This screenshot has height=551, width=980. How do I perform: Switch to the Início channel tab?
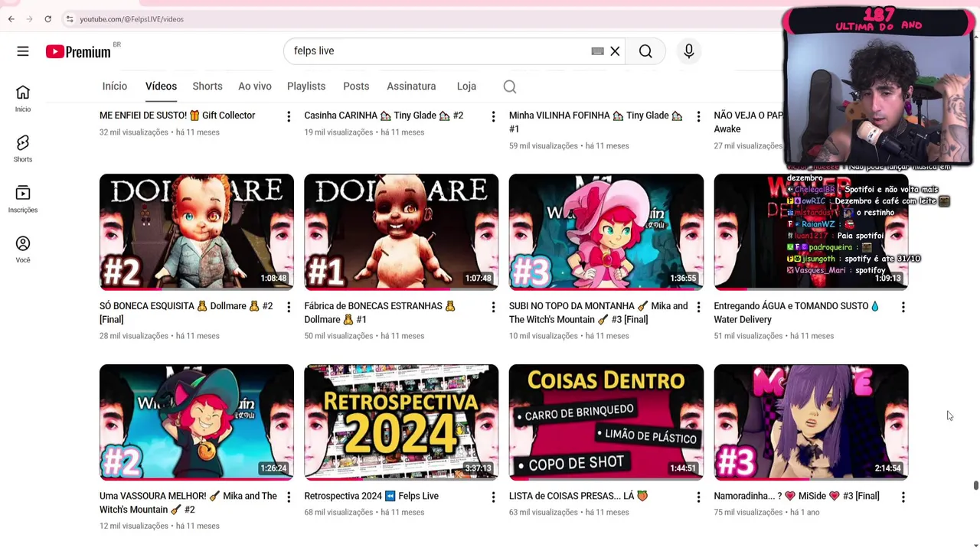pyautogui.click(x=115, y=86)
